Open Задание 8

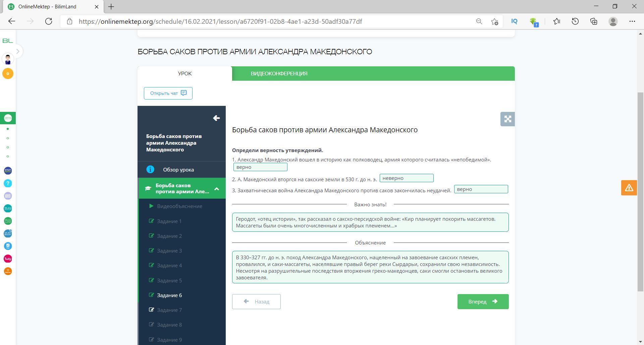tap(169, 325)
